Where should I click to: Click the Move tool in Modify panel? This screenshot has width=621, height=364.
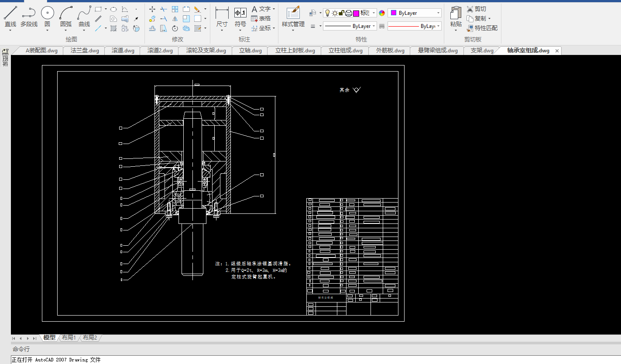[152, 9]
